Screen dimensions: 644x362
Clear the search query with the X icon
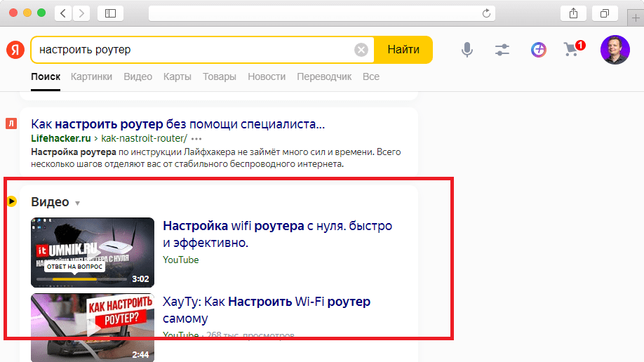coord(361,50)
